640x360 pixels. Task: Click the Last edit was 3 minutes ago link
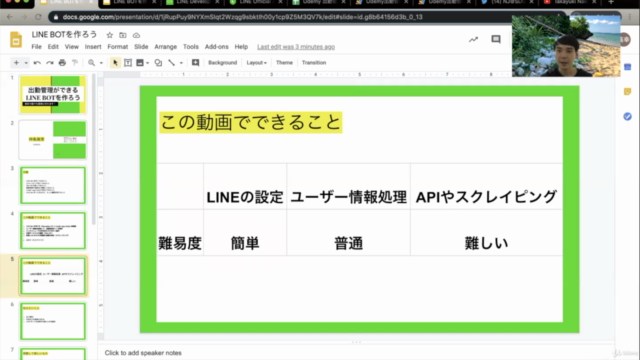click(296, 47)
